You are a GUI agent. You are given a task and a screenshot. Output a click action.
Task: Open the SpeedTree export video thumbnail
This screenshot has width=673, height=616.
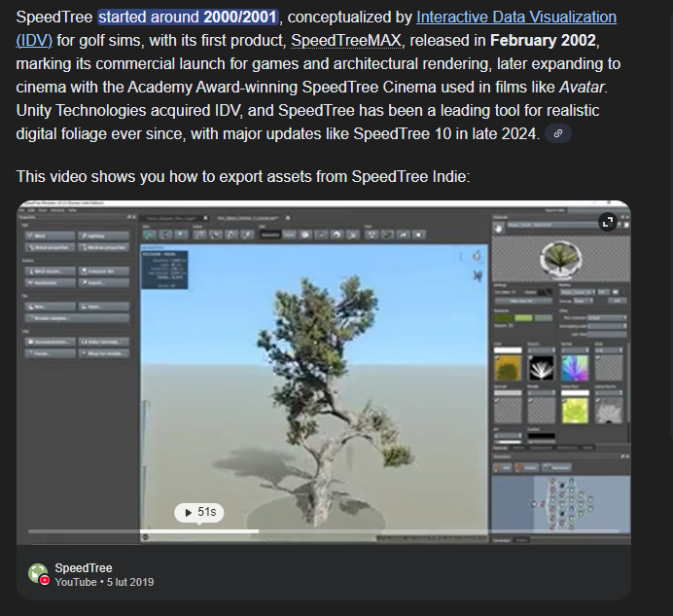[x=324, y=373]
